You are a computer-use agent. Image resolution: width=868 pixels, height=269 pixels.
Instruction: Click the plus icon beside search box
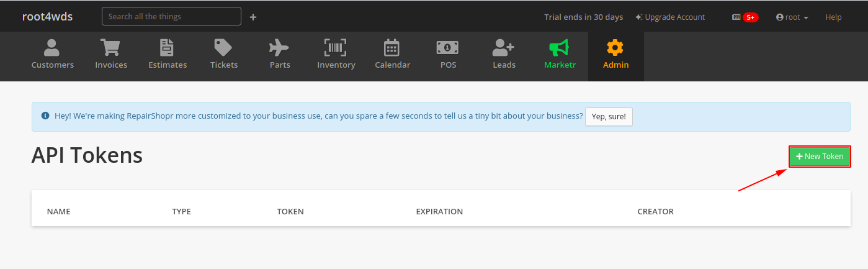point(253,17)
